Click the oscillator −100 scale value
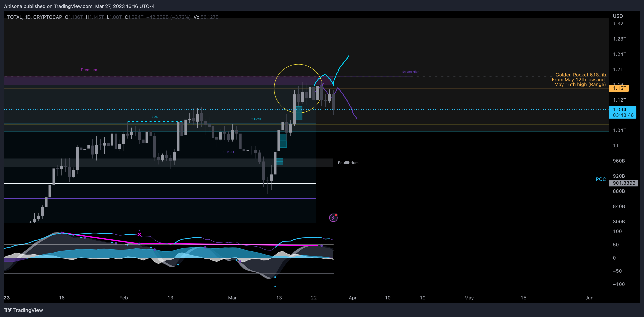 coord(619,284)
